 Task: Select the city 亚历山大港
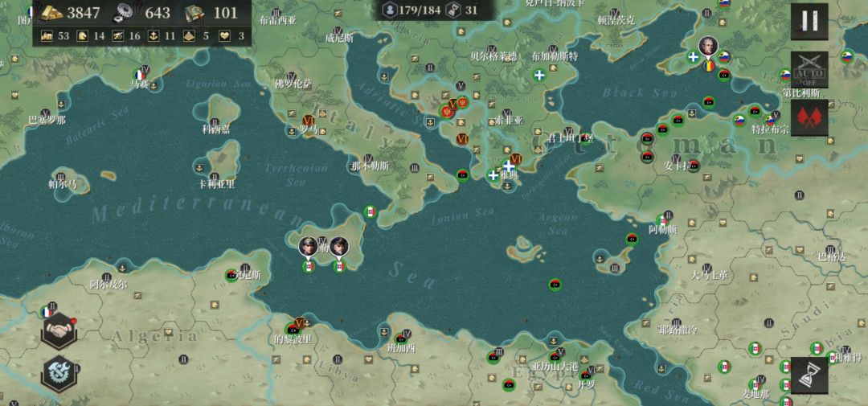pyautogui.click(x=555, y=367)
